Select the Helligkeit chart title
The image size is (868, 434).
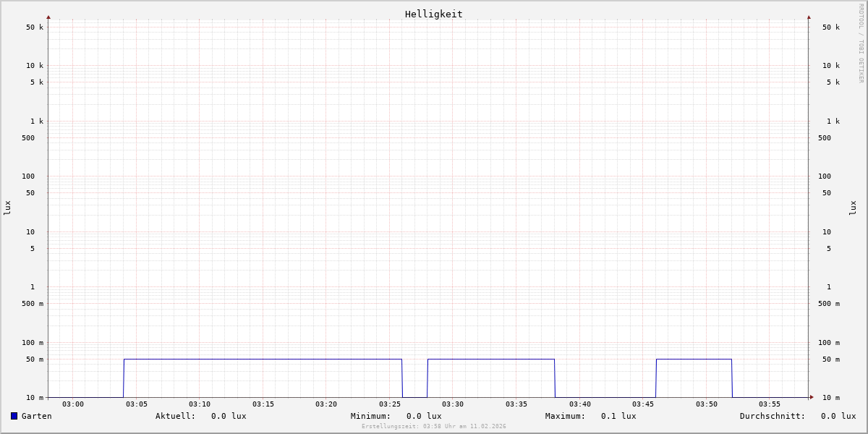click(x=433, y=14)
